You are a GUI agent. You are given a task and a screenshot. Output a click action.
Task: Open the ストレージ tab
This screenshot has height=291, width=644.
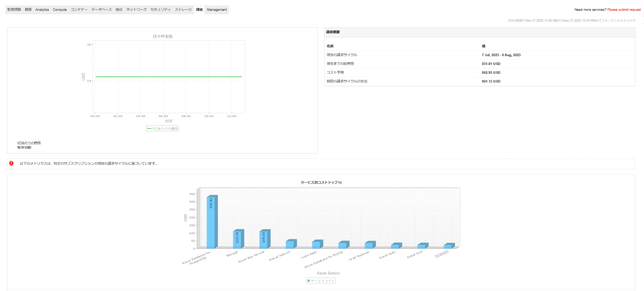pos(183,10)
